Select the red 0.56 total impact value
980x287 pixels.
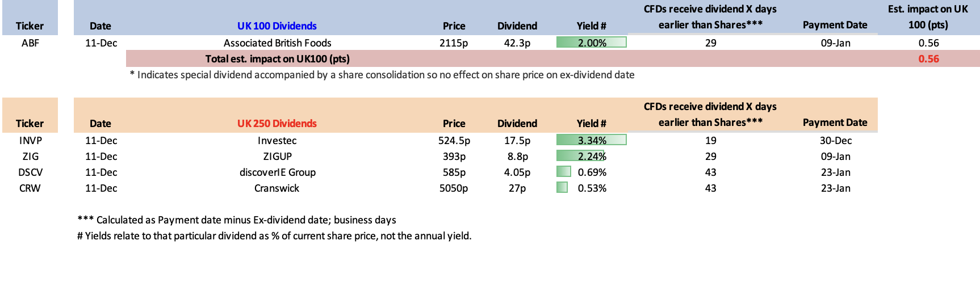928,59
